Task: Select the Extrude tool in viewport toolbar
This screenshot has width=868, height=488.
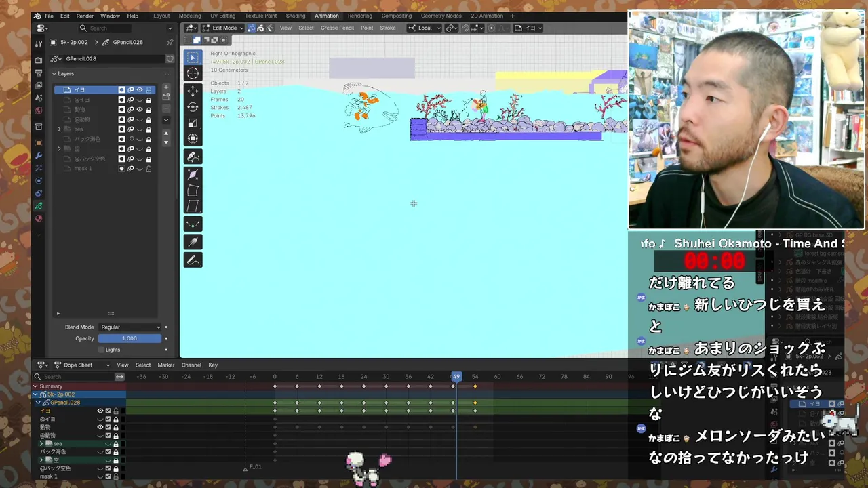Action: (193, 157)
